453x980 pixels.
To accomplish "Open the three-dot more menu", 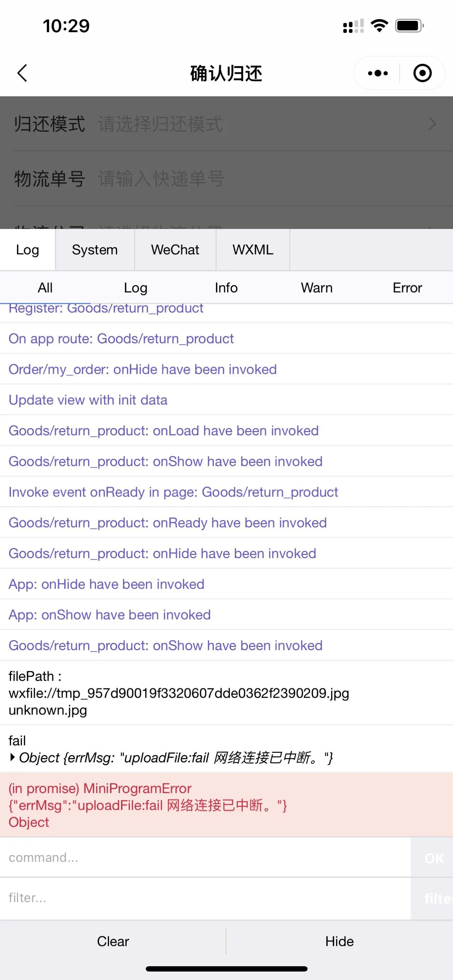I will (x=378, y=73).
